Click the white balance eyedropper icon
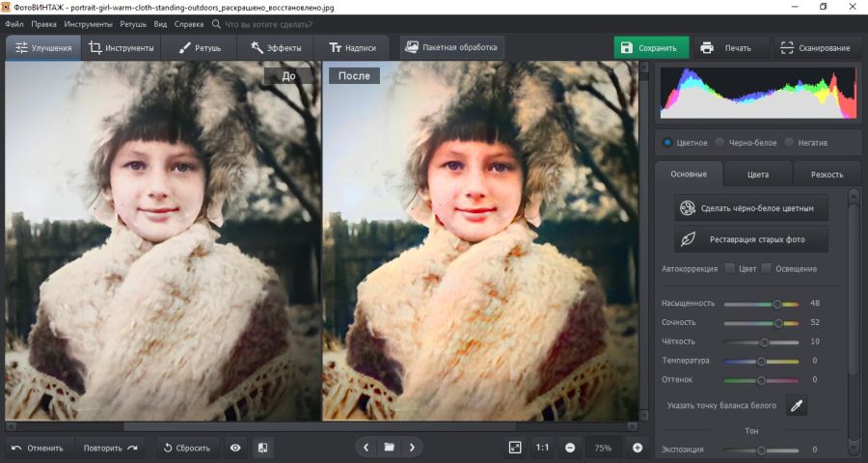Image resolution: width=868 pixels, height=463 pixels. (797, 406)
